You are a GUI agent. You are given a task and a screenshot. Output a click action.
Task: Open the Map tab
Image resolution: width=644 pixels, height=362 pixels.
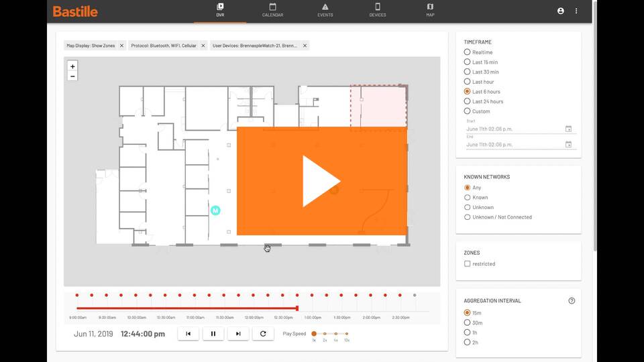coord(430,10)
